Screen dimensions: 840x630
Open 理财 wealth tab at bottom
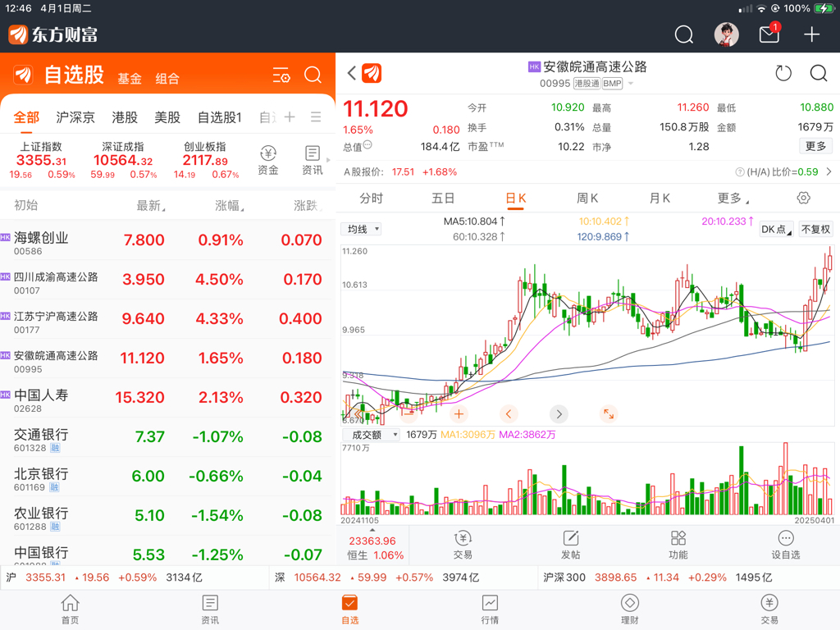(x=629, y=609)
